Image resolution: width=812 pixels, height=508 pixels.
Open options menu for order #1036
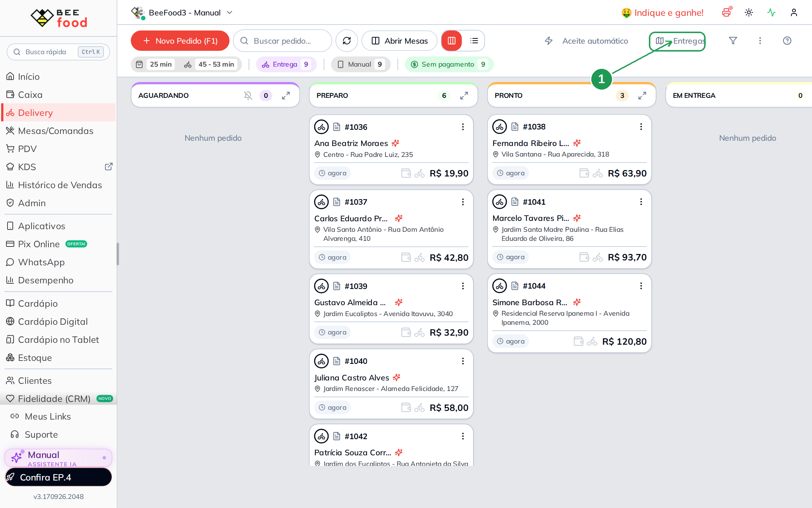463,127
